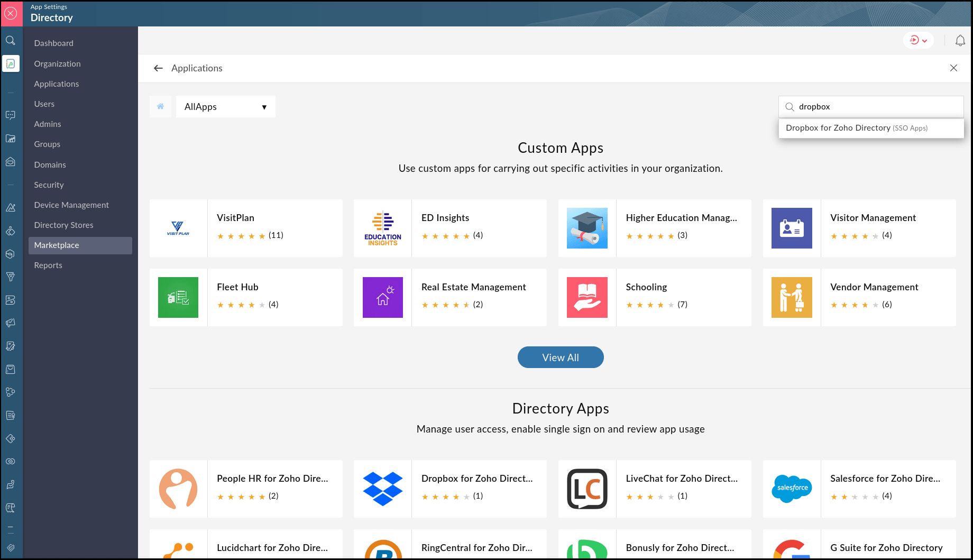Viewport: 973px width, 560px height.
Task: Open G Suite for Zoho Directory title
Action: (886, 548)
